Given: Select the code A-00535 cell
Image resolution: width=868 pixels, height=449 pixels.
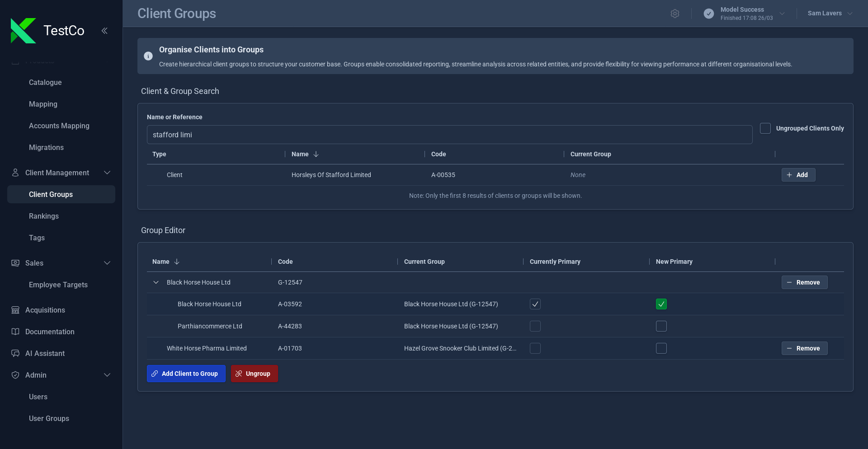Looking at the screenshot, I should pos(443,175).
